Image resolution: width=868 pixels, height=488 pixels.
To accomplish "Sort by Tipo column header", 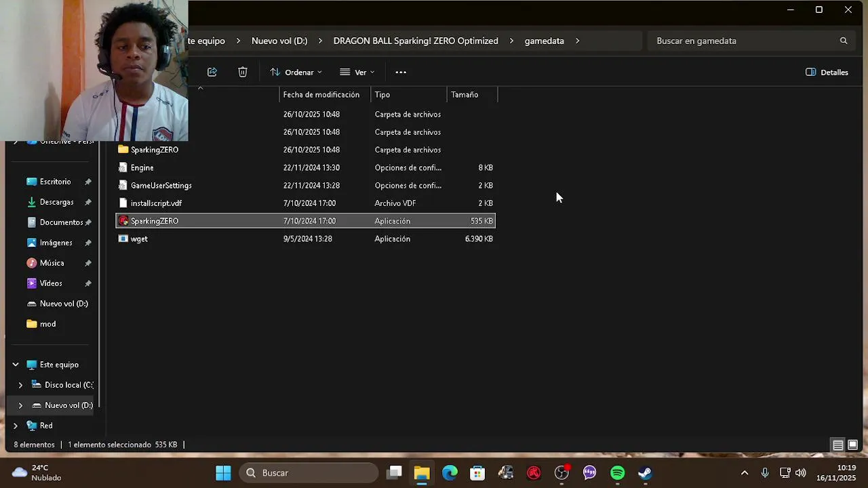I will coord(409,95).
